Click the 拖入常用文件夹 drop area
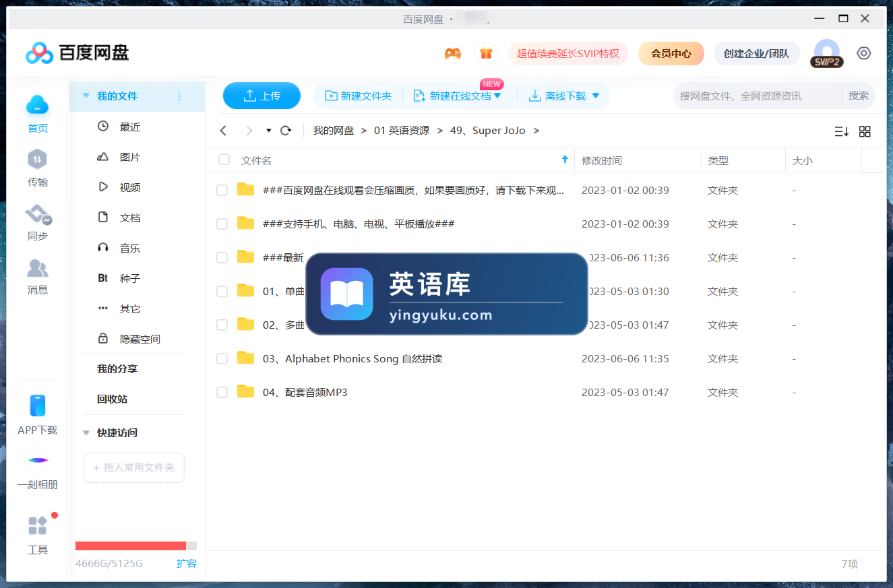The image size is (893, 588). 134,467
